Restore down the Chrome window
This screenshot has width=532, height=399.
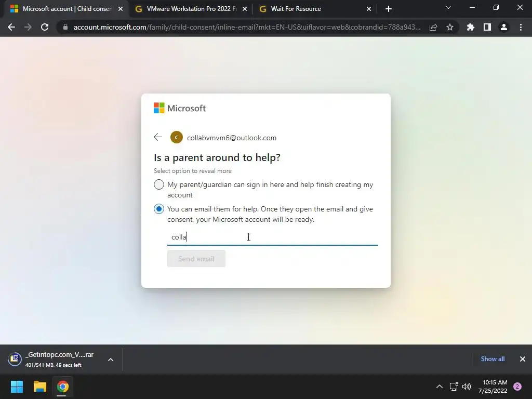[496, 7]
